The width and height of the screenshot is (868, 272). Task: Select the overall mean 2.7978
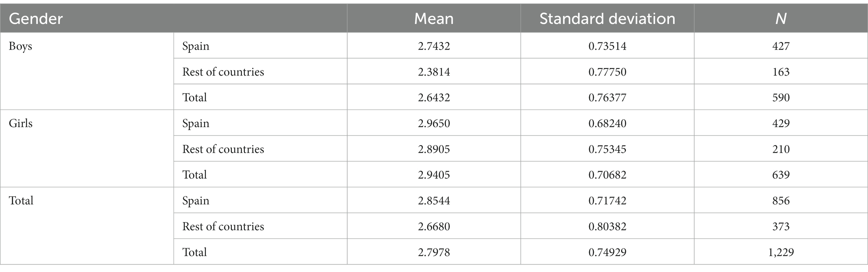[x=434, y=252]
